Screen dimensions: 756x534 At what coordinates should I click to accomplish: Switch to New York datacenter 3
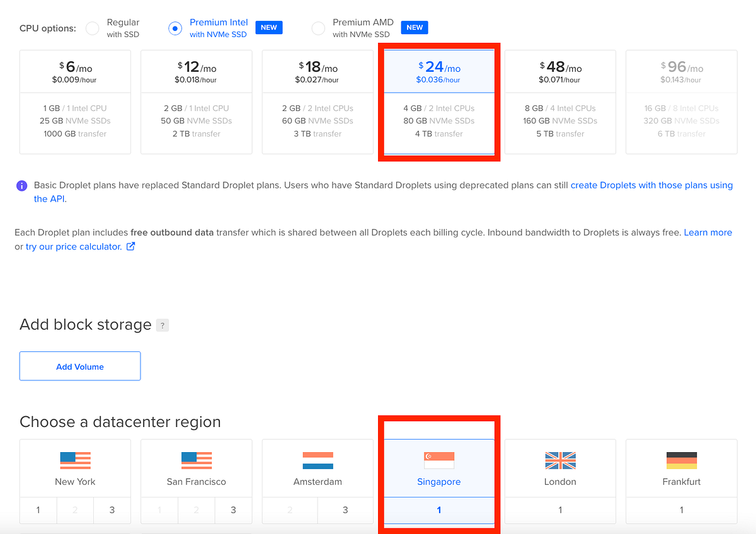112,510
